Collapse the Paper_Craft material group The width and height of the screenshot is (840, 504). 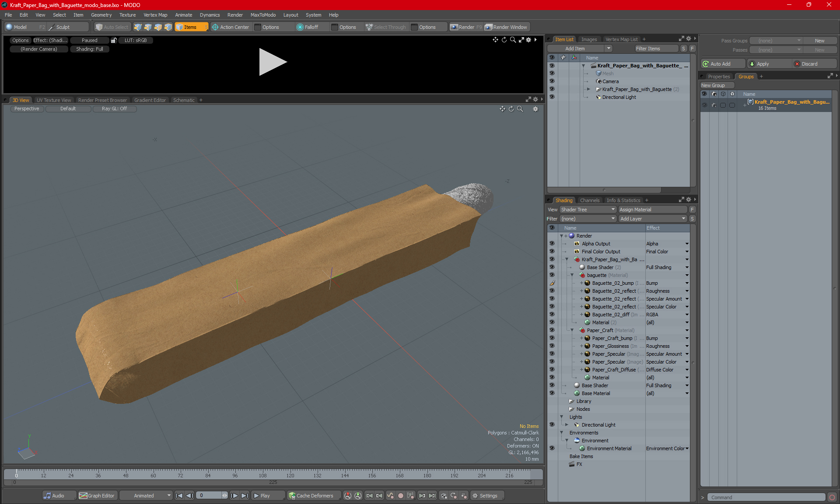pyautogui.click(x=572, y=330)
